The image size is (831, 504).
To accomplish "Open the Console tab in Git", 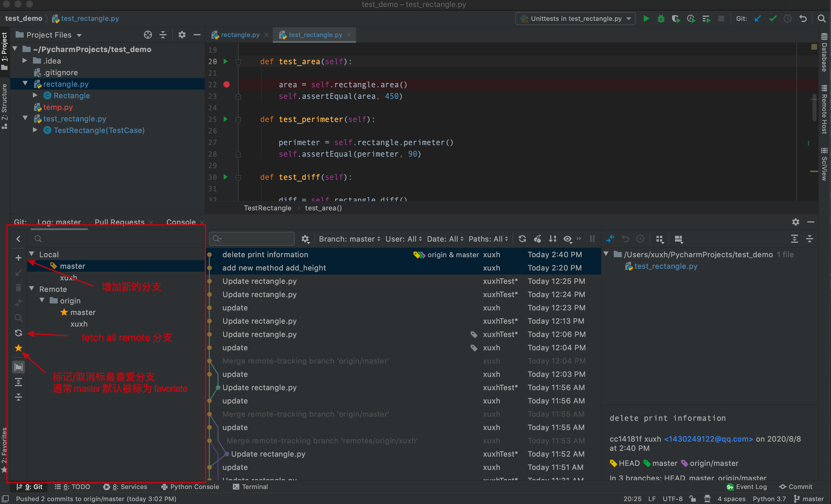I will pos(181,222).
